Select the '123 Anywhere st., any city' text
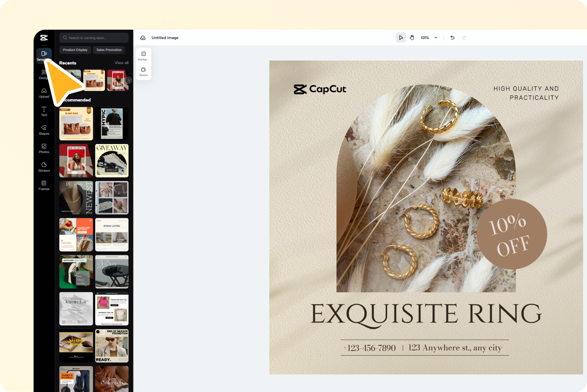 point(455,348)
